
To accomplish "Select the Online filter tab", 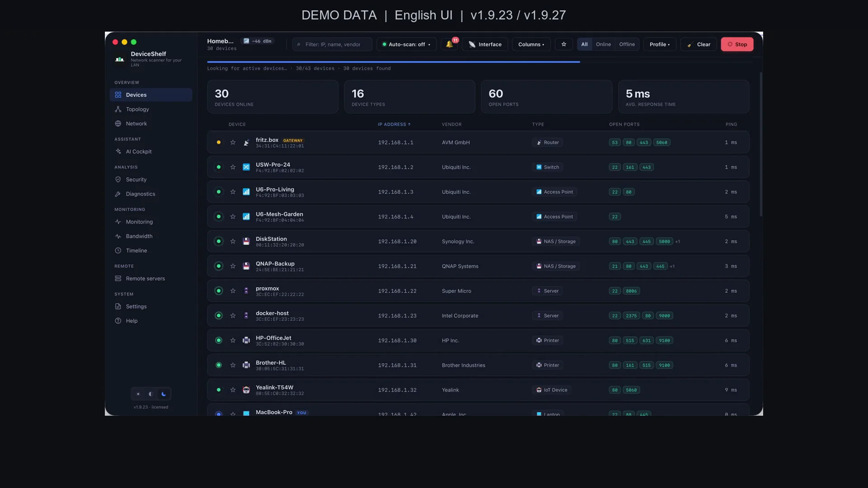I will point(603,44).
